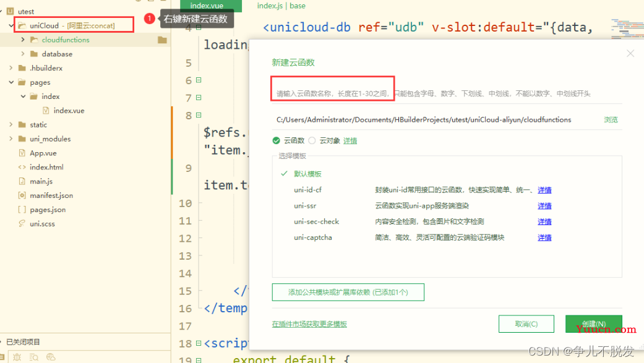Select the 云函数 radio option
This screenshot has width=644, height=363.
click(277, 140)
